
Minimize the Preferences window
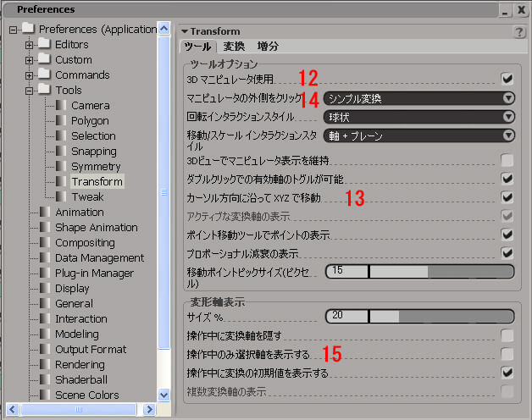(505, 11)
